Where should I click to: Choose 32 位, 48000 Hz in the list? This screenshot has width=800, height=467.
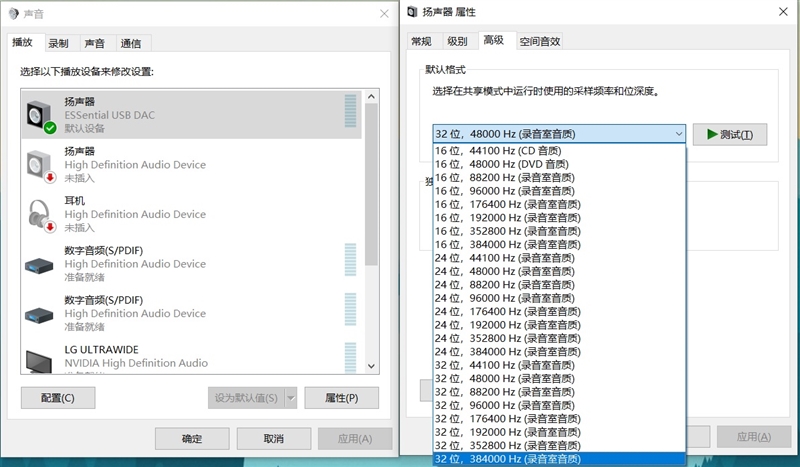pyautogui.click(x=559, y=378)
